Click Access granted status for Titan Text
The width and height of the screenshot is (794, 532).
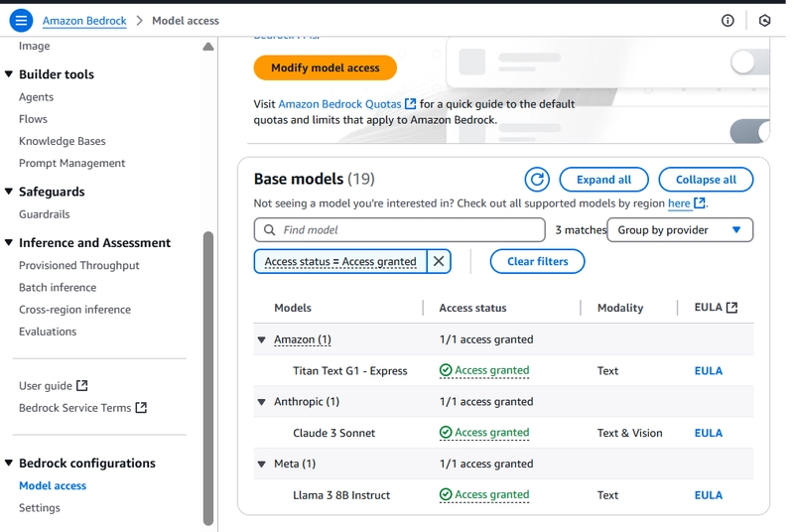[x=491, y=370]
